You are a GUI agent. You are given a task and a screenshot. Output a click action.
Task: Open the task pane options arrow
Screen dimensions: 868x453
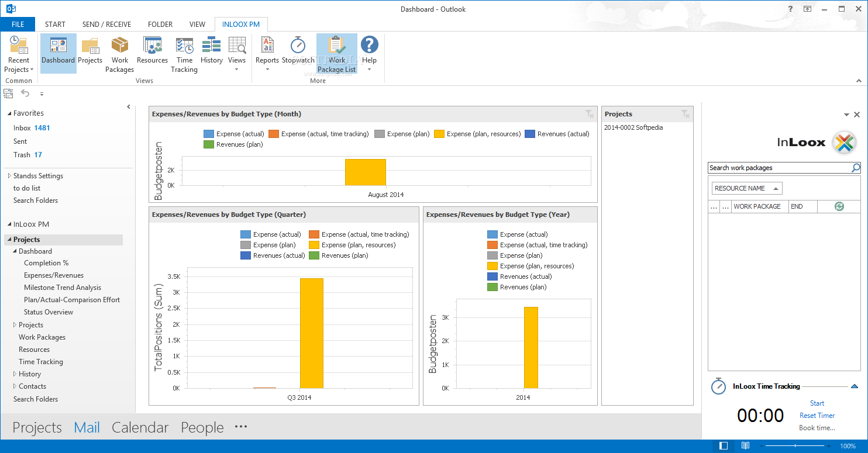point(846,115)
